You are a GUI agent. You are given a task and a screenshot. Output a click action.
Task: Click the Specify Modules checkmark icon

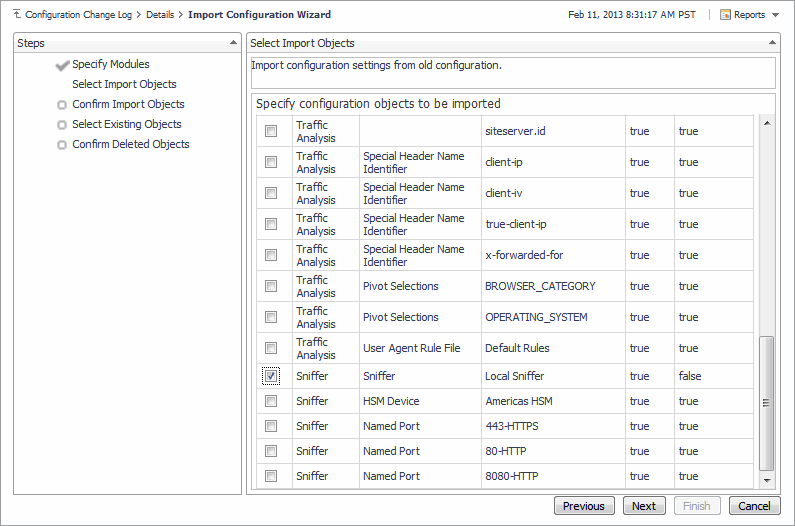click(x=62, y=65)
